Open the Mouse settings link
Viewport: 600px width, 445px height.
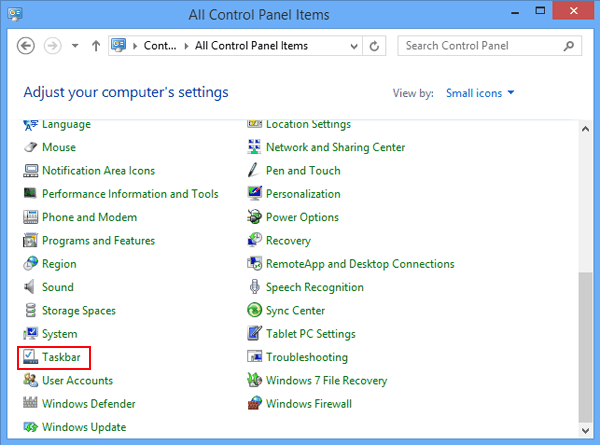tap(59, 147)
